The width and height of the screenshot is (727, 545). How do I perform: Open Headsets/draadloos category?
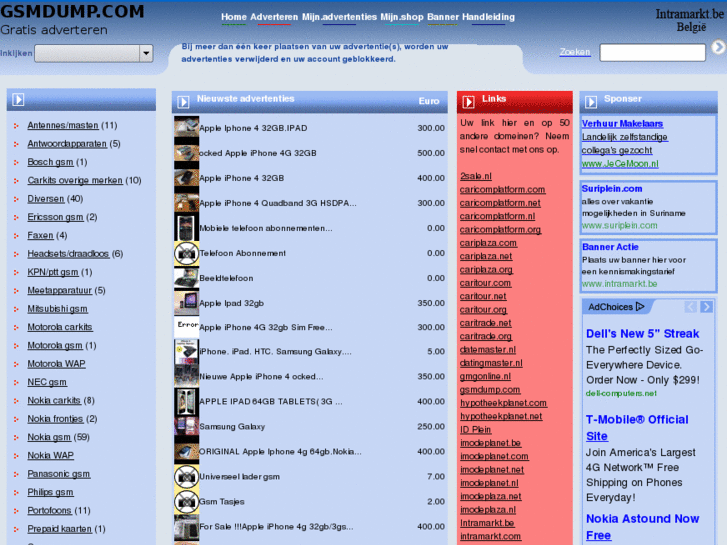68,254
